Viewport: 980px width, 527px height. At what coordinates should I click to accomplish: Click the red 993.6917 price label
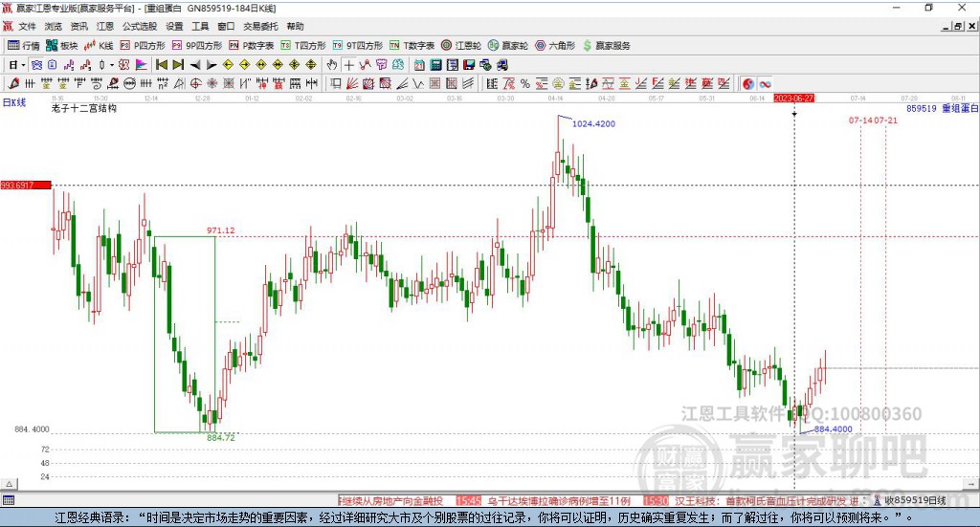tap(26, 186)
